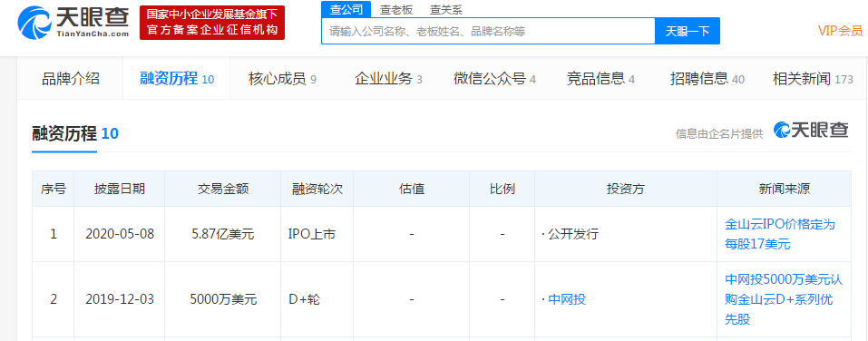Show the 微信公众号 tab
868x341 pixels.
click(x=494, y=79)
